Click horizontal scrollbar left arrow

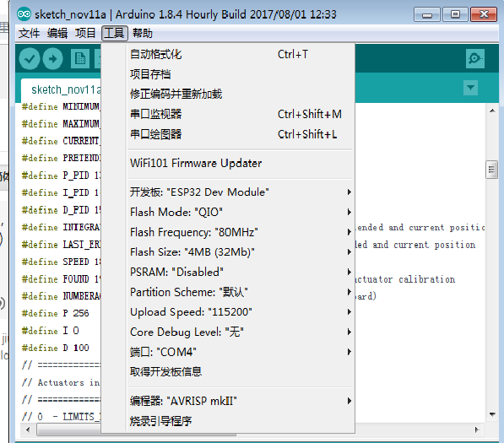(x=28, y=429)
